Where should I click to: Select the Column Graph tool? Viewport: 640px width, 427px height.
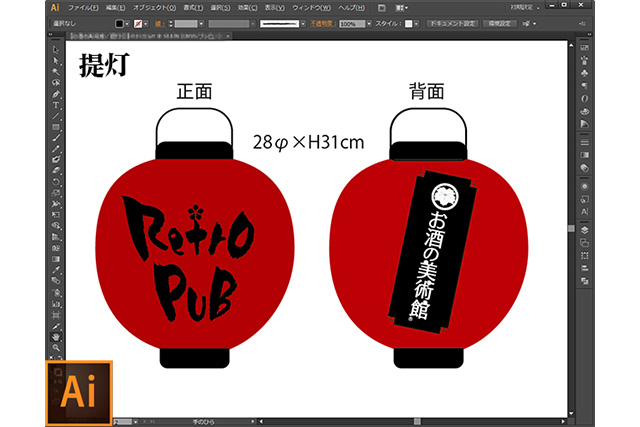pos(56,304)
